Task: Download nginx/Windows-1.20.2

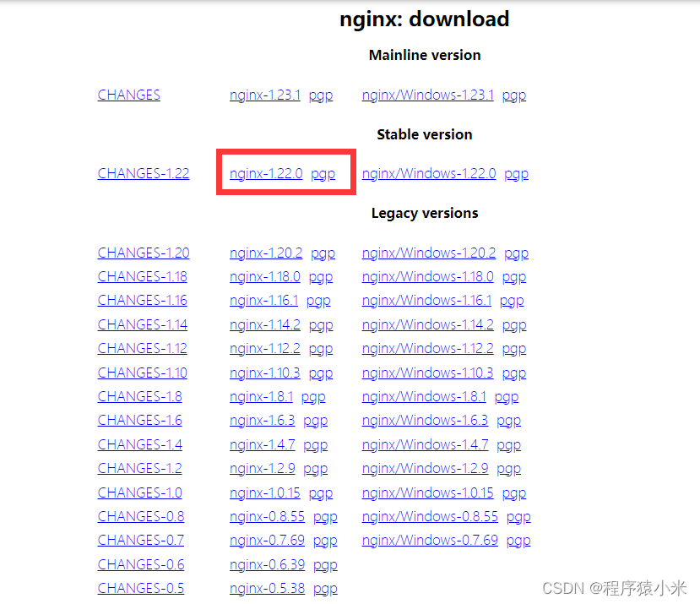Action: 429,253
